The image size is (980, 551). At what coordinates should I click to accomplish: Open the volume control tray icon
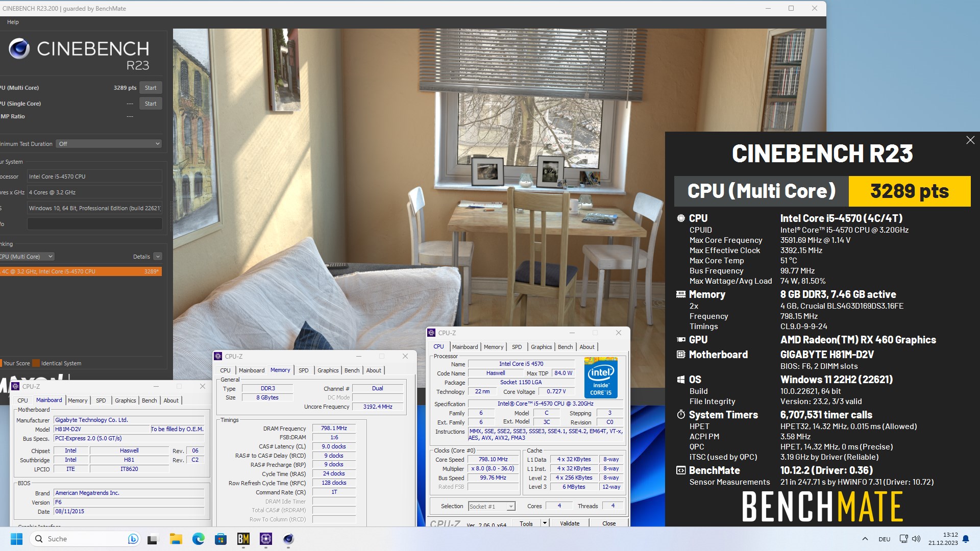(x=916, y=539)
